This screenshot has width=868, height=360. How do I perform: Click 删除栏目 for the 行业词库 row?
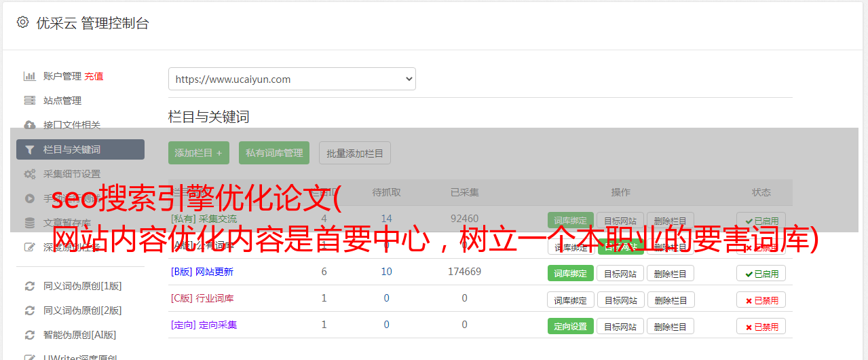pyautogui.click(x=671, y=300)
